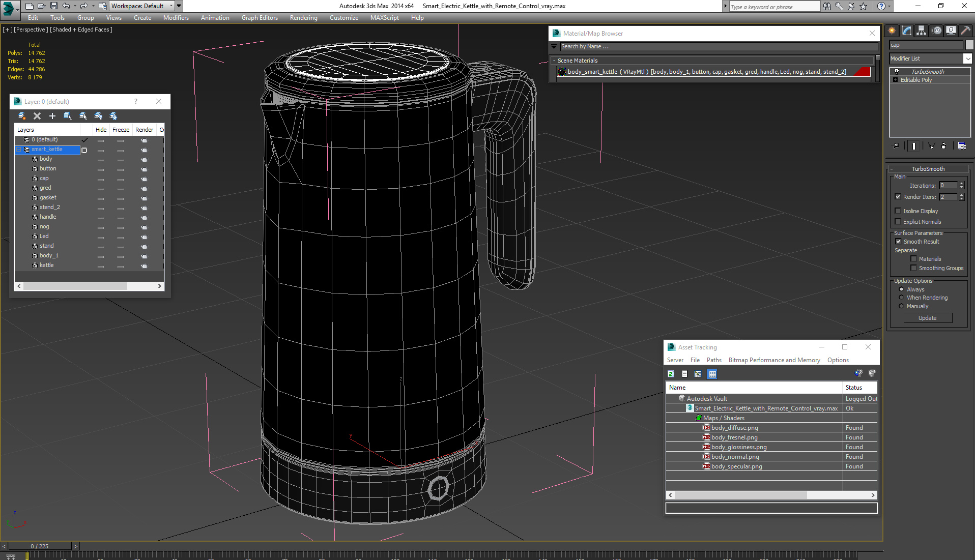Select the handle object in layer list

pyautogui.click(x=48, y=217)
